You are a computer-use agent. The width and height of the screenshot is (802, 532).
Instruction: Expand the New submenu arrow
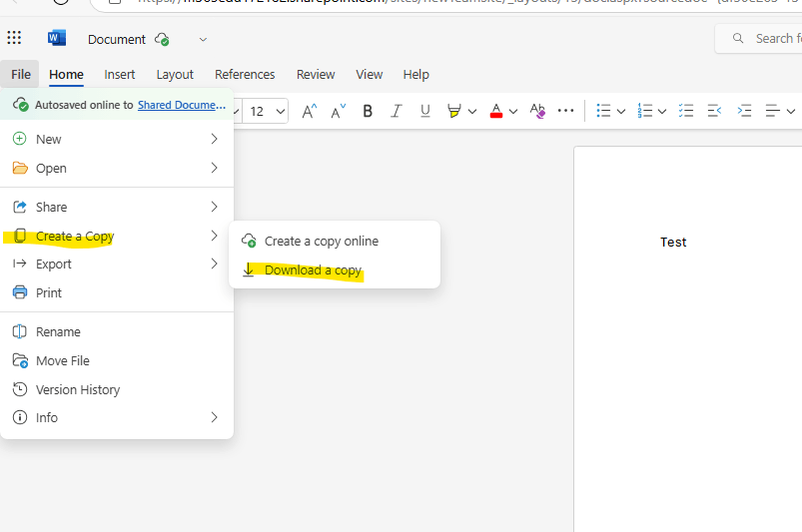(215, 139)
